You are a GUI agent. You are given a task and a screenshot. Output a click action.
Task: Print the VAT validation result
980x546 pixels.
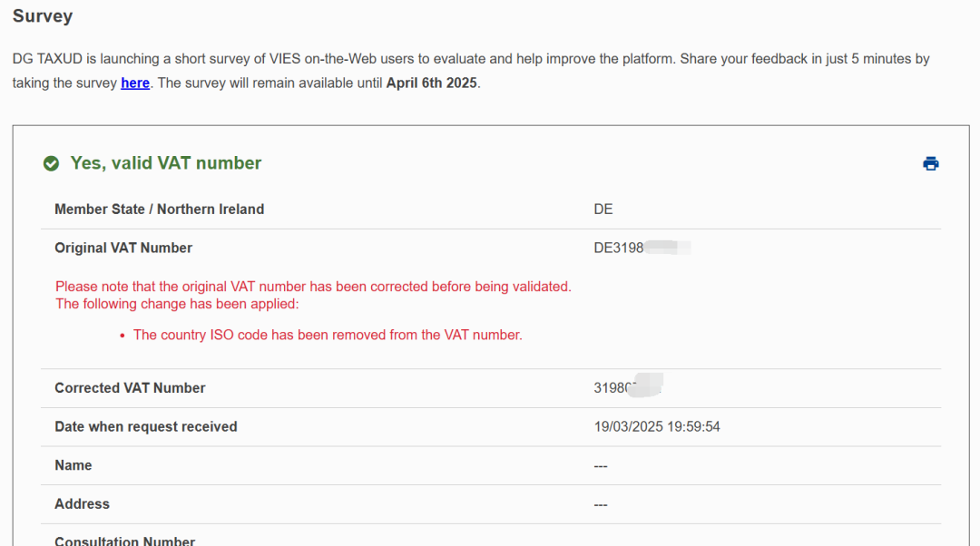(931, 163)
